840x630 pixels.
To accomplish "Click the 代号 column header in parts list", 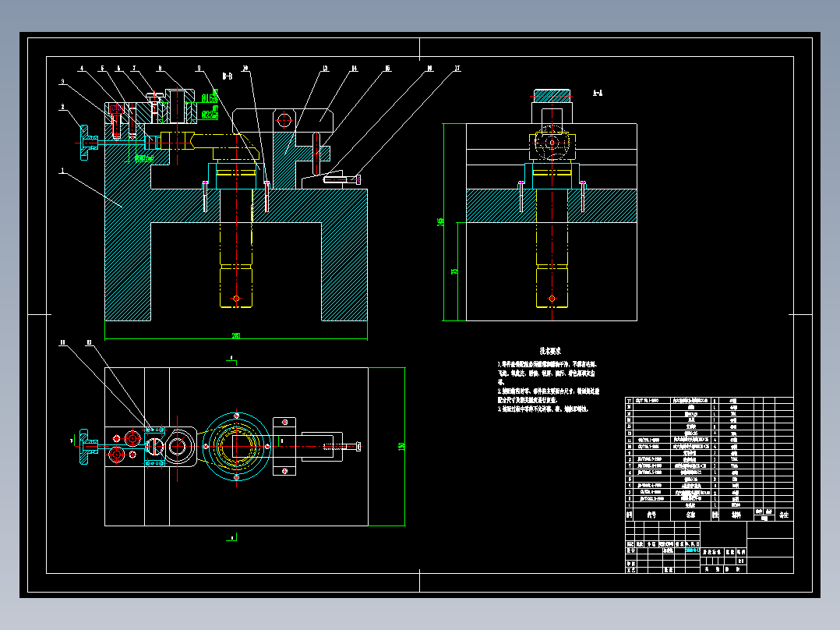I will 651,515.
